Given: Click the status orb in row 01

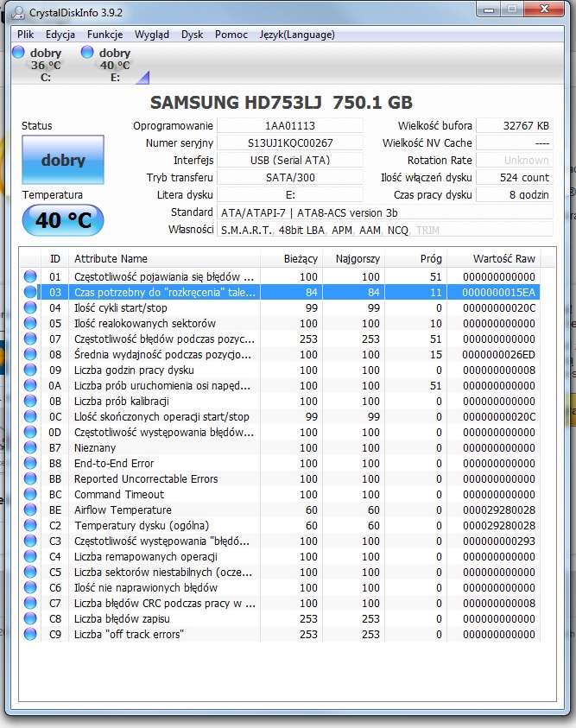Looking at the screenshot, I should click(x=30, y=276).
